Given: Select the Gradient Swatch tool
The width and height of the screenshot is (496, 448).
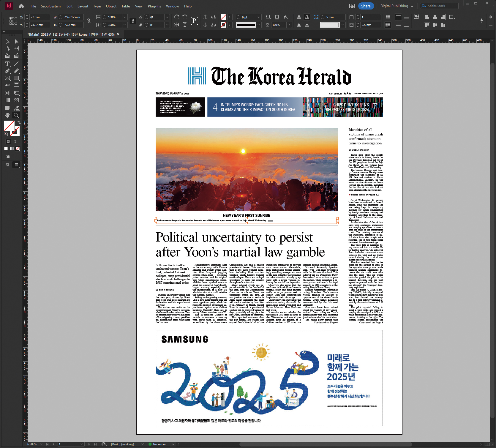Looking at the screenshot, I should coord(7,100).
